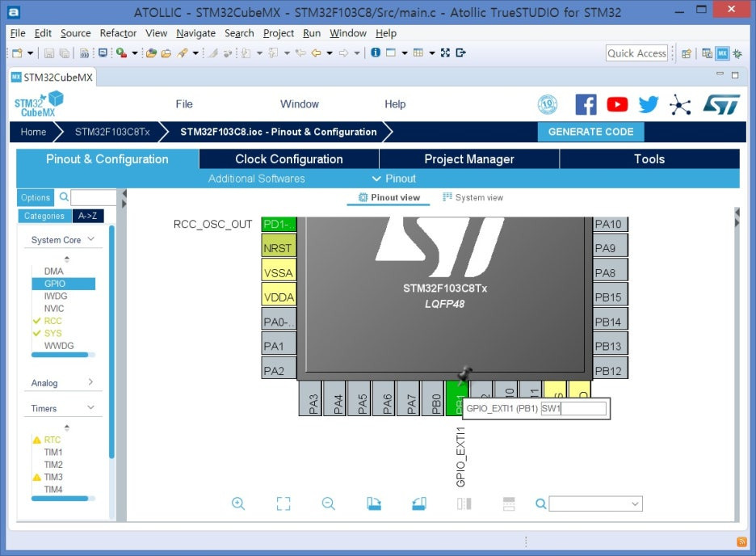Click the RSS feed icon in status bar
This screenshot has width=756, height=556.
coord(742,542)
